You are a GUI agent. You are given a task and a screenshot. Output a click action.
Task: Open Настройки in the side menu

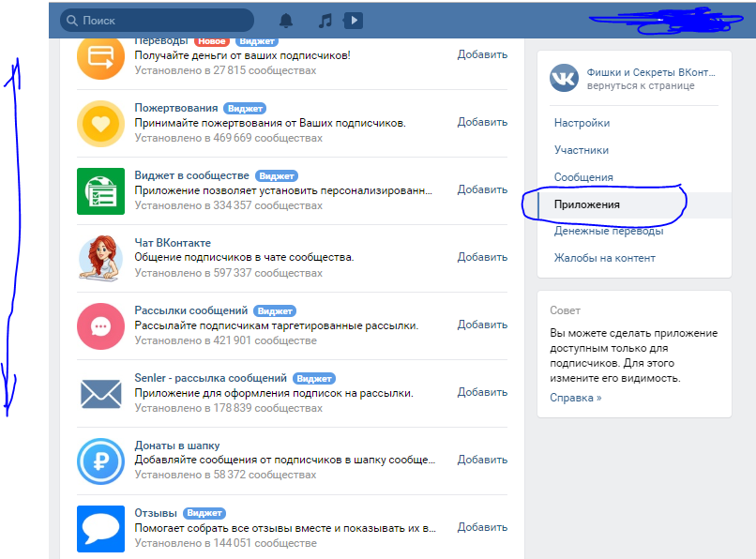582,123
